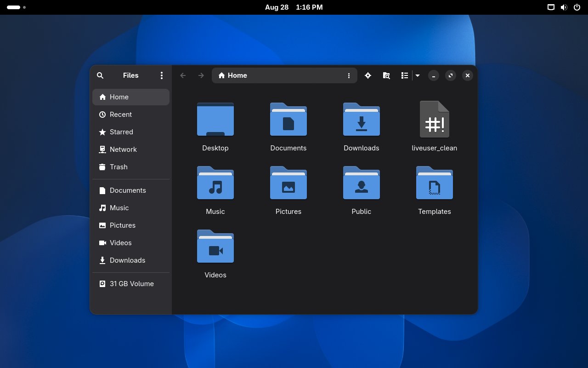
Task: Open the search icon in Files sidebar
Action: (100, 75)
